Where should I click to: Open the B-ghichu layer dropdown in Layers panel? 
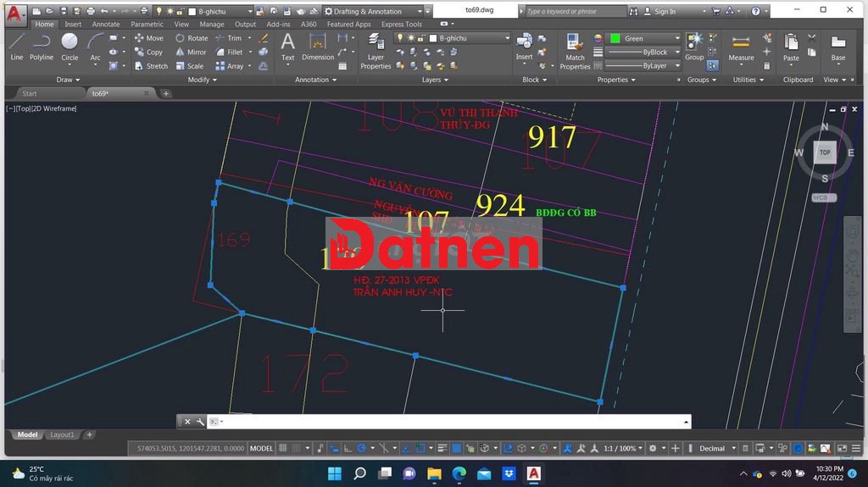[x=469, y=39]
